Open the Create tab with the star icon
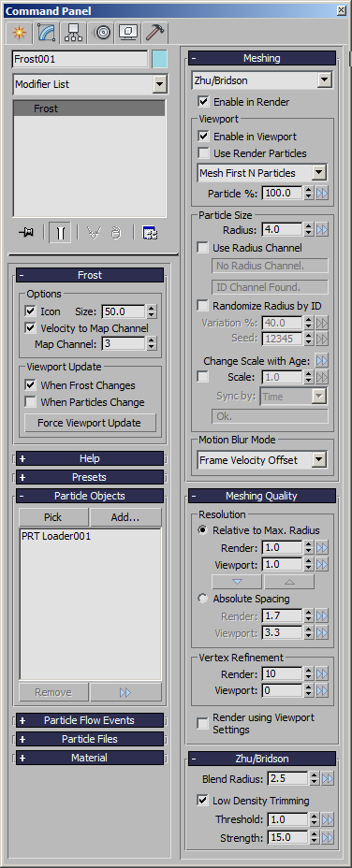 (20, 33)
